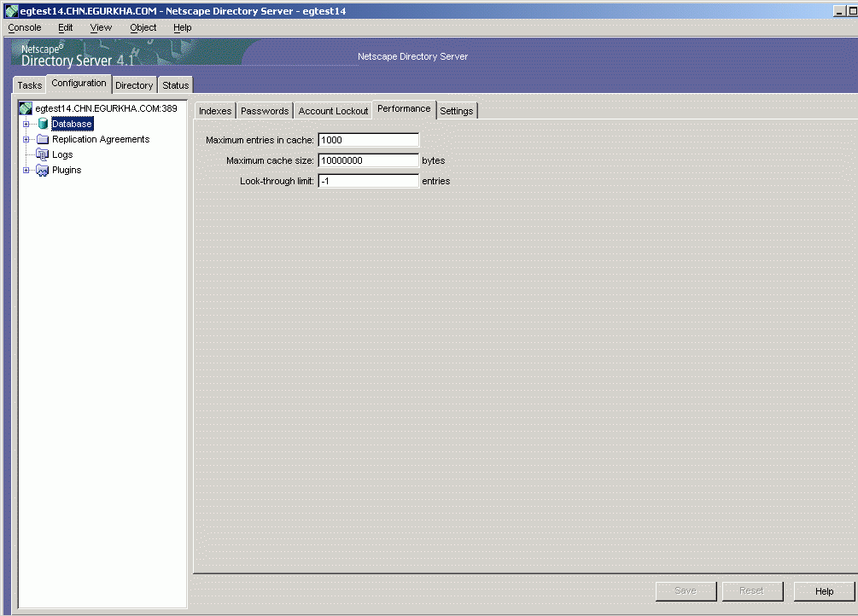Screen dimensions: 858x616
Task: Open the Passwords tab
Action: pyautogui.click(x=265, y=111)
